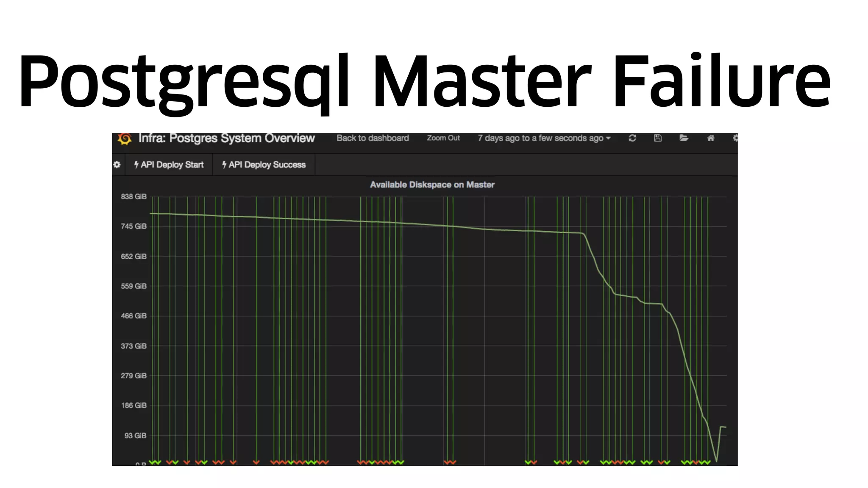Viewport: 868px width, 488px height.
Task: Click the 838 GiB y-axis label
Action: pos(134,197)
